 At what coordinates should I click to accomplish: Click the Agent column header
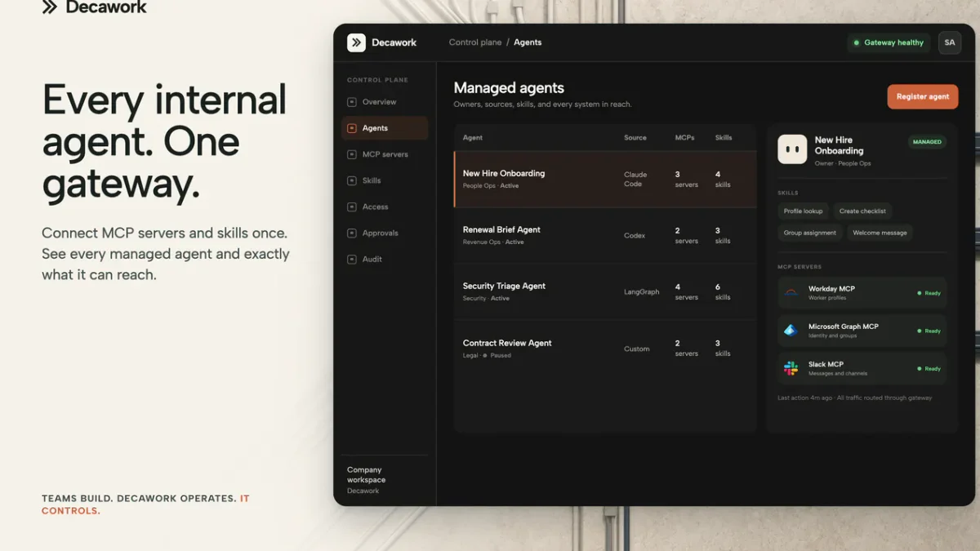[473, 138]
